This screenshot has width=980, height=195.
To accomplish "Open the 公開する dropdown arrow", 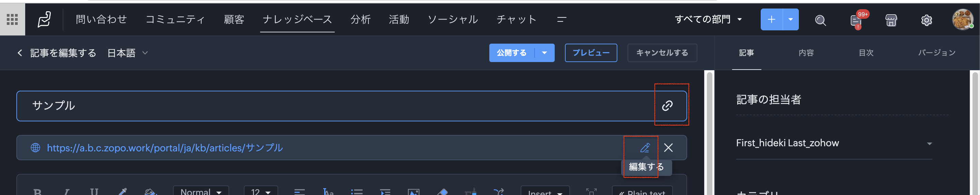I will tap(544, 53).
